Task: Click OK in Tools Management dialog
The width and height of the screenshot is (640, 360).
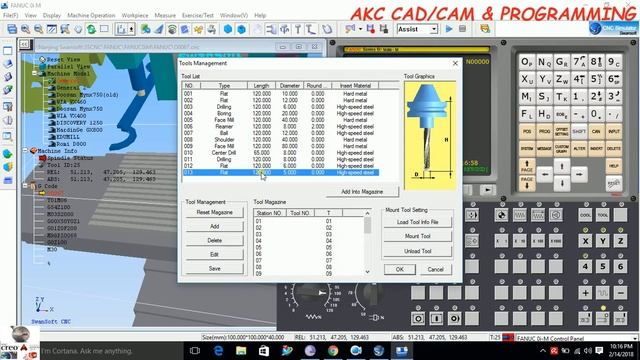Action: point(400,269)
